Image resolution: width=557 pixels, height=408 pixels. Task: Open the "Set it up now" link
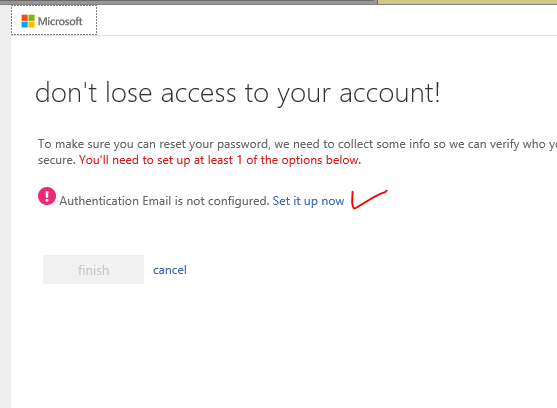(x=308, y=201)
